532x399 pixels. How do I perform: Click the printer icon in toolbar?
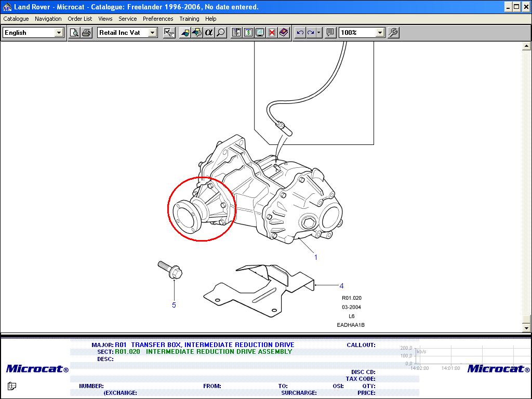(86, 33)
